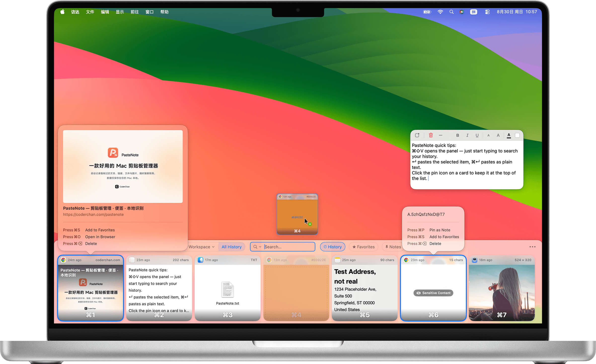Click the Sensitive Content badge
The height and width of the screenshot is (364, 596).
coord(433,293)
